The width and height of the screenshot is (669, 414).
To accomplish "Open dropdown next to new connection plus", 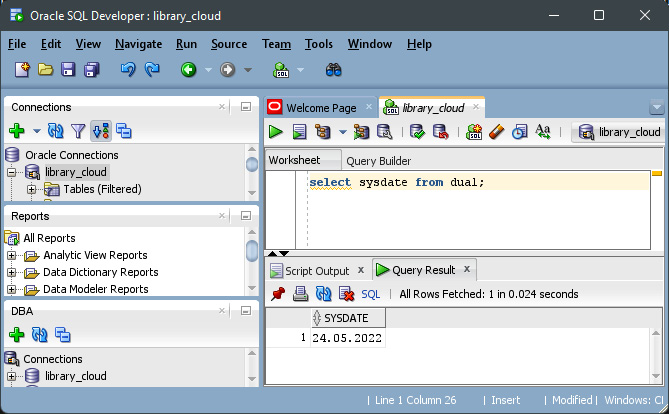I will 37,131.
